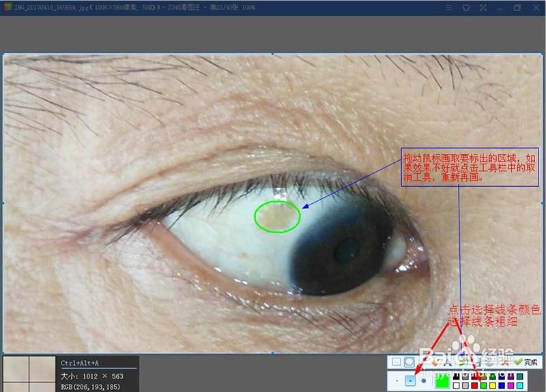Viewport: 546px width, 392px height.
Task: Maximize the image viewer window
Action: point(517,7)
